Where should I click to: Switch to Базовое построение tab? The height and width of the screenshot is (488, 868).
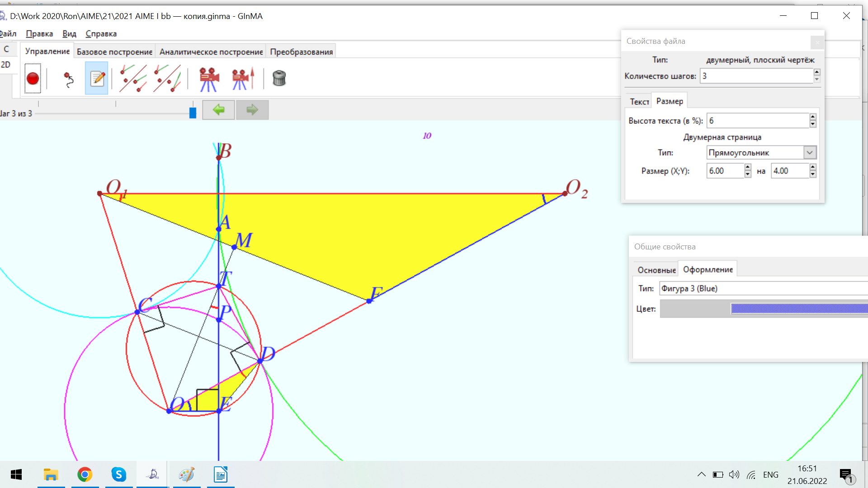pos(114,52)
